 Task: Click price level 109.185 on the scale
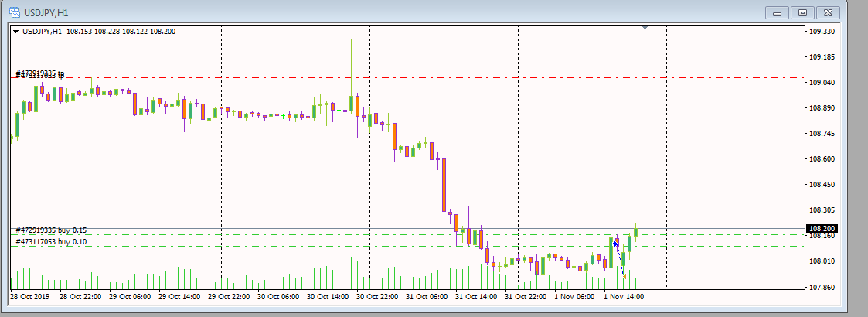[x=821, y=57]
